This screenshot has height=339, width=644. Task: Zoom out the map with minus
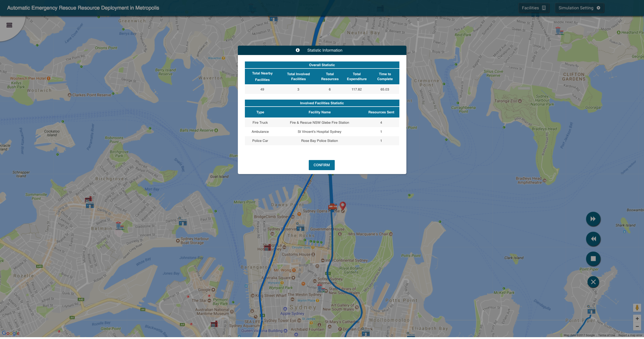tap(637, 327)
